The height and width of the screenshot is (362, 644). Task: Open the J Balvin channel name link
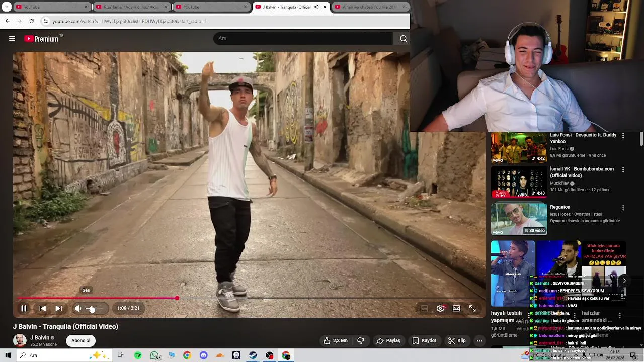(x=40, y=338)
